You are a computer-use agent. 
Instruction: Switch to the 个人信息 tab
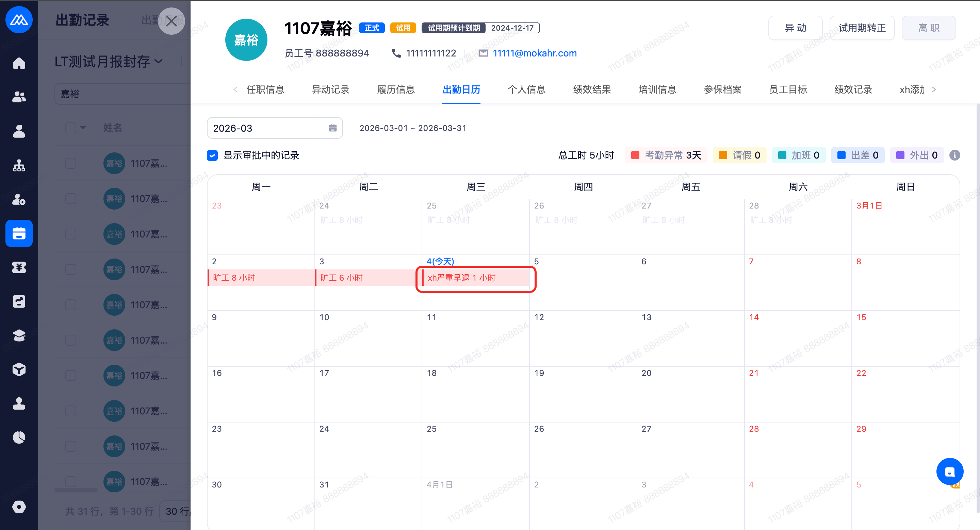[x=526, y=89]
